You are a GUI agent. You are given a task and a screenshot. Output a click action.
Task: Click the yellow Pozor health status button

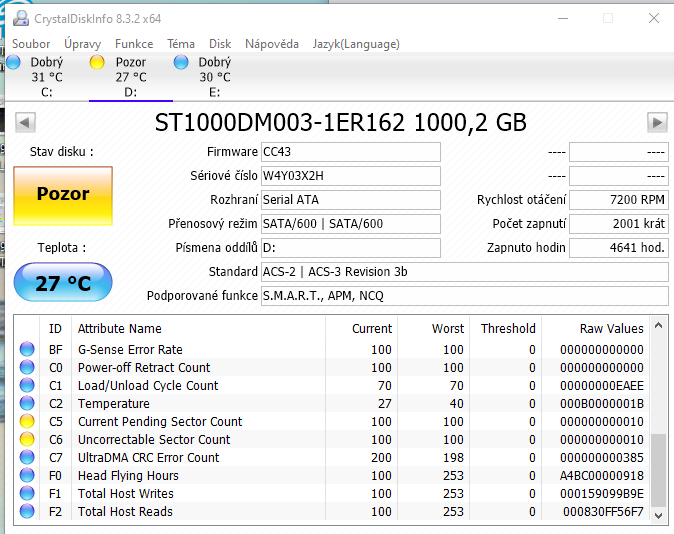click(x=63, y=195)
